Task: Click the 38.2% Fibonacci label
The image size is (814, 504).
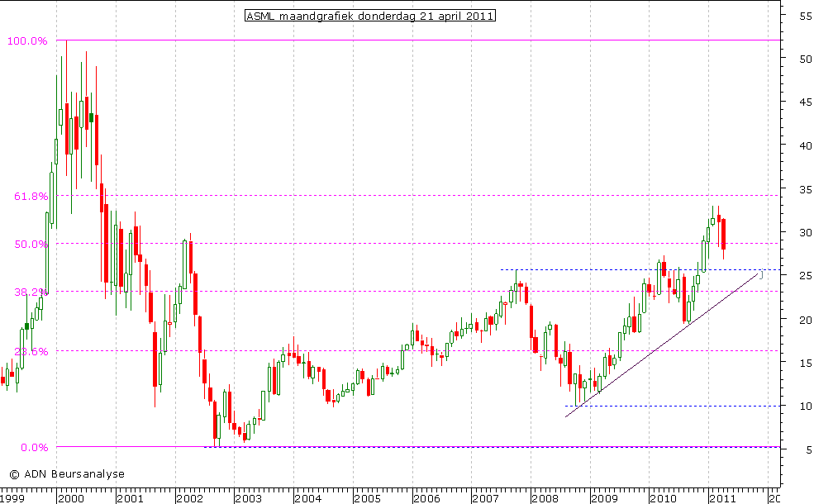Action: click(31, 292)
